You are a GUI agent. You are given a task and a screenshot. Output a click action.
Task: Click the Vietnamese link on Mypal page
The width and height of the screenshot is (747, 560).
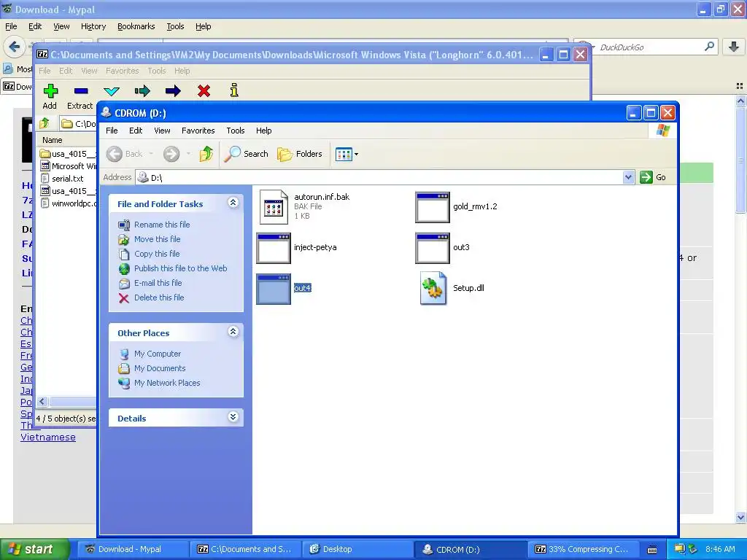point(48,437)
